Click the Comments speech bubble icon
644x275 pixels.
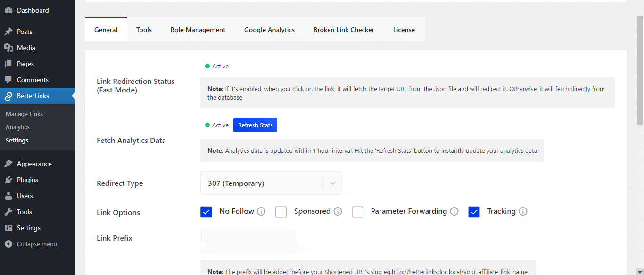(8, 80)
